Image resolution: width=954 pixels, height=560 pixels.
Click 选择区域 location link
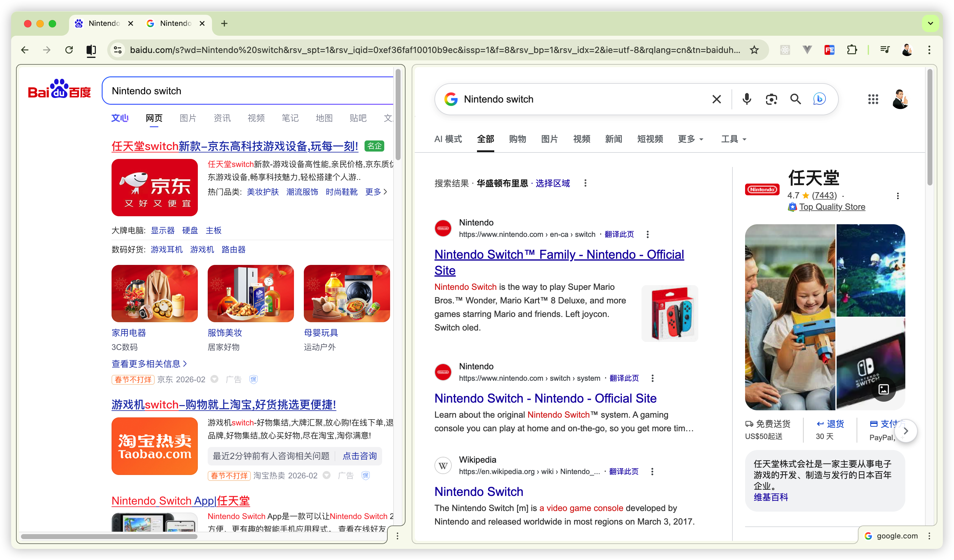[x=552, y=184]
